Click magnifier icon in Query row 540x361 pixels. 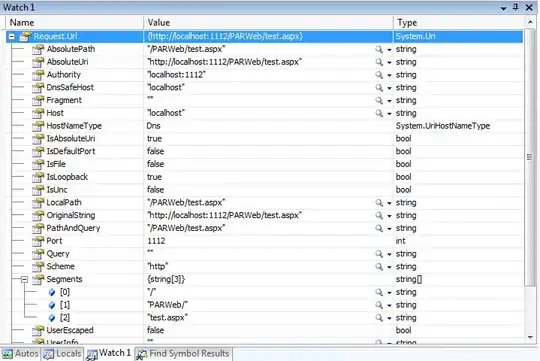tap(379, 254)
